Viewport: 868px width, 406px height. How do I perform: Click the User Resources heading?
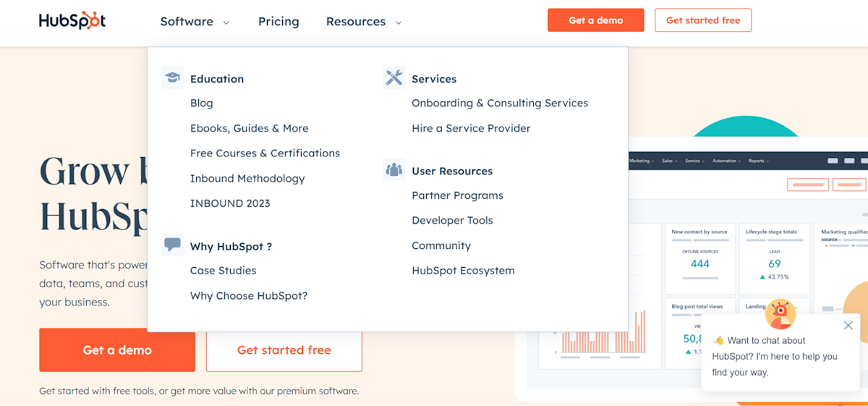pyautogui.click(x=452, y=171)
